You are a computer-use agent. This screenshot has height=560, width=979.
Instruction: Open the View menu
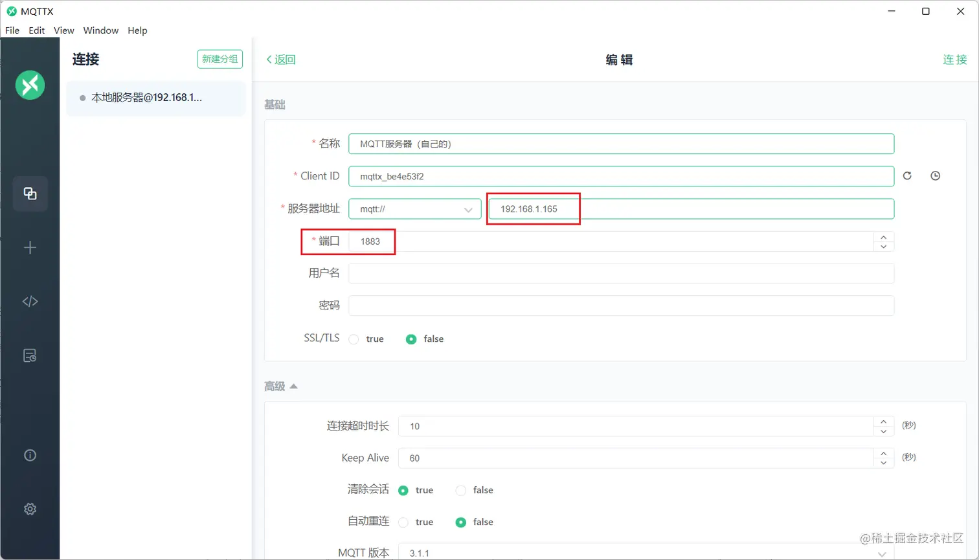coord(64,30)
